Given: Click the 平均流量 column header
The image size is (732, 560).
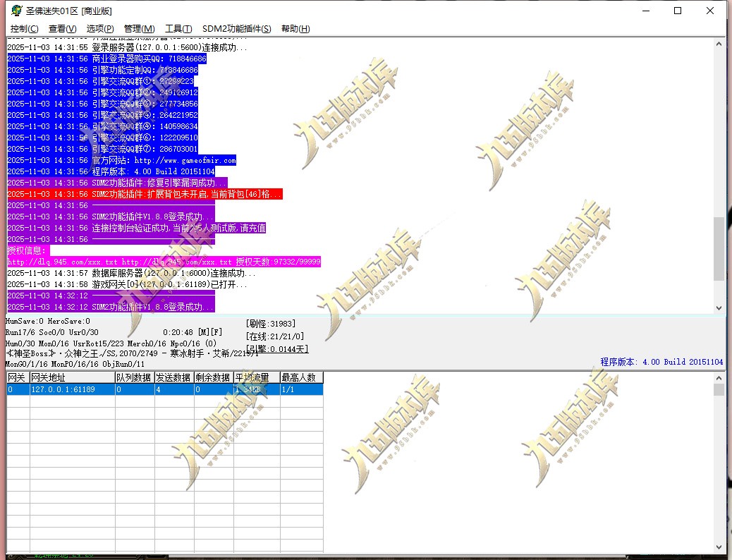Looking at the screenshot, I should click(257, 377).
